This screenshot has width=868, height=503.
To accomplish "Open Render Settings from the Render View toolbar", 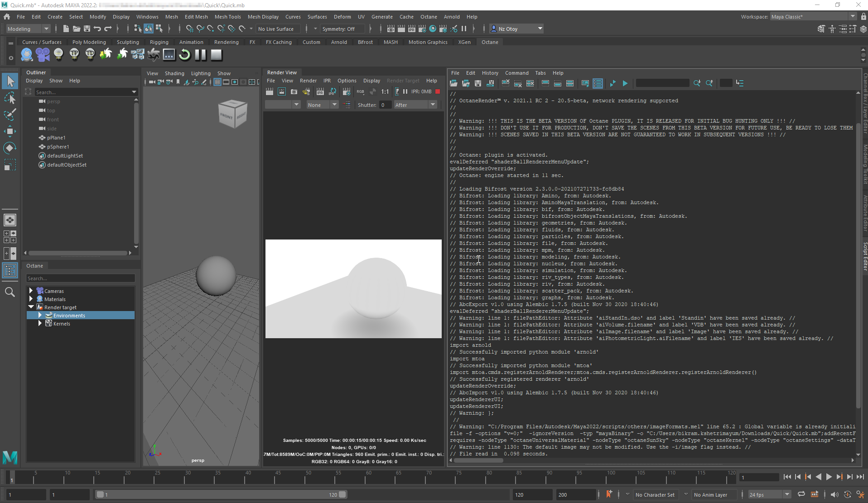I will (347, 91).
